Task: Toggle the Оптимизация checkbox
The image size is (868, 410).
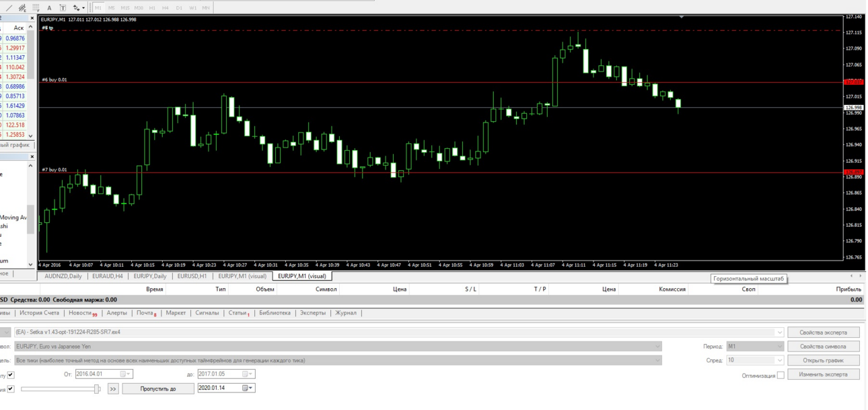Action: point(781,375)
